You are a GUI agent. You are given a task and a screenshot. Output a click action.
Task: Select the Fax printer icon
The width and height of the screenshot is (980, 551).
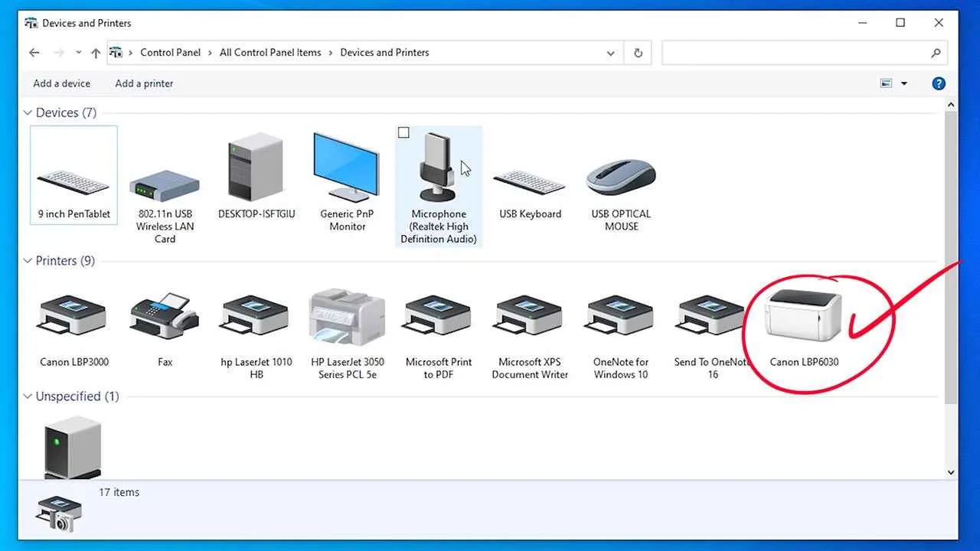point(165,315)
